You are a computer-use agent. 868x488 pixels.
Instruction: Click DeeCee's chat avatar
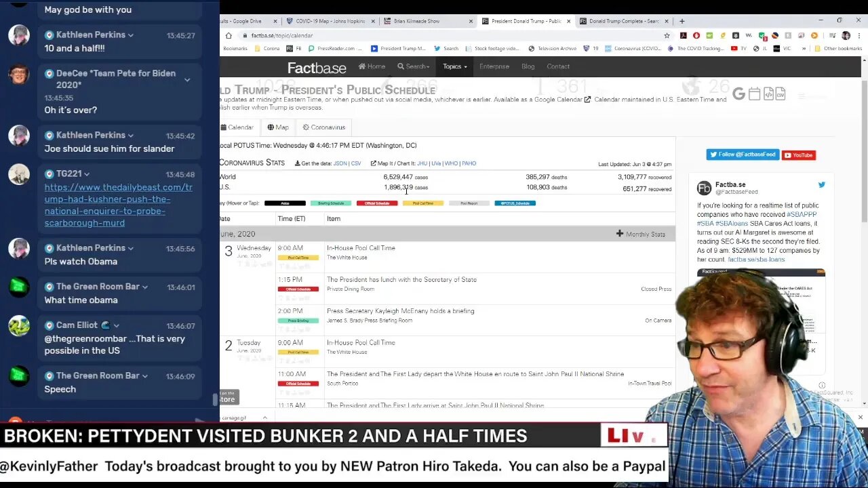(19, 74)
